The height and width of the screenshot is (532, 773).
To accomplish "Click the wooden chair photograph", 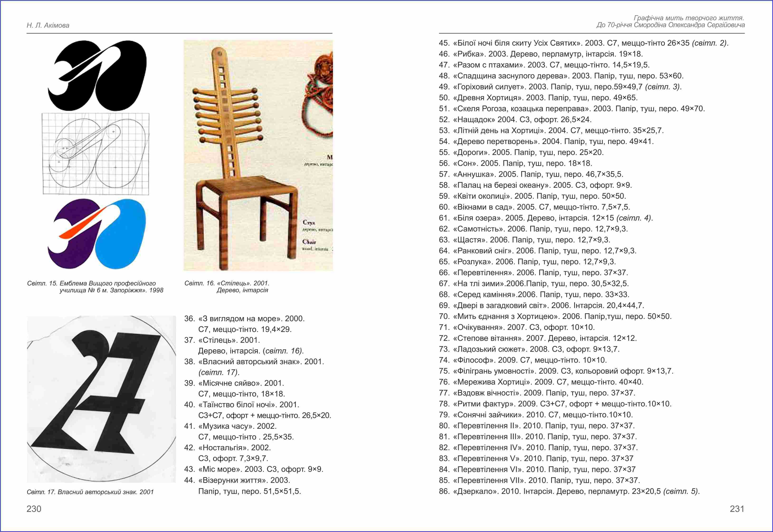I will tap(258, 155).
